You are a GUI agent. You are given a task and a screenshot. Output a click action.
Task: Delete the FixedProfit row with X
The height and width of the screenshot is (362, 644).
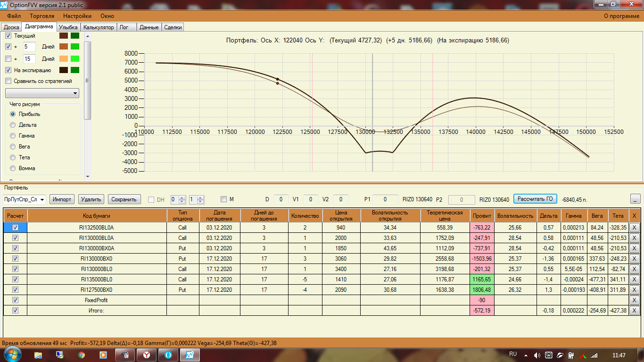[x=634, y=300]
